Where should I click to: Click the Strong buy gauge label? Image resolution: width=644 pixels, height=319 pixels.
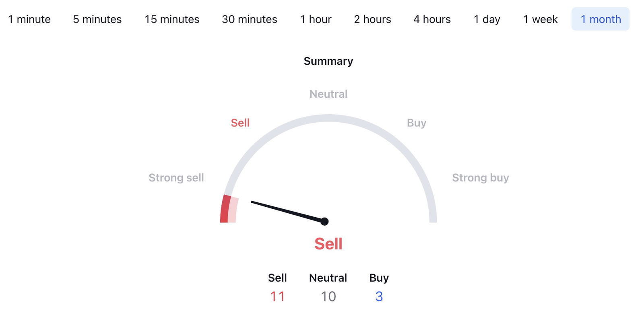click(x=481, y=178)
